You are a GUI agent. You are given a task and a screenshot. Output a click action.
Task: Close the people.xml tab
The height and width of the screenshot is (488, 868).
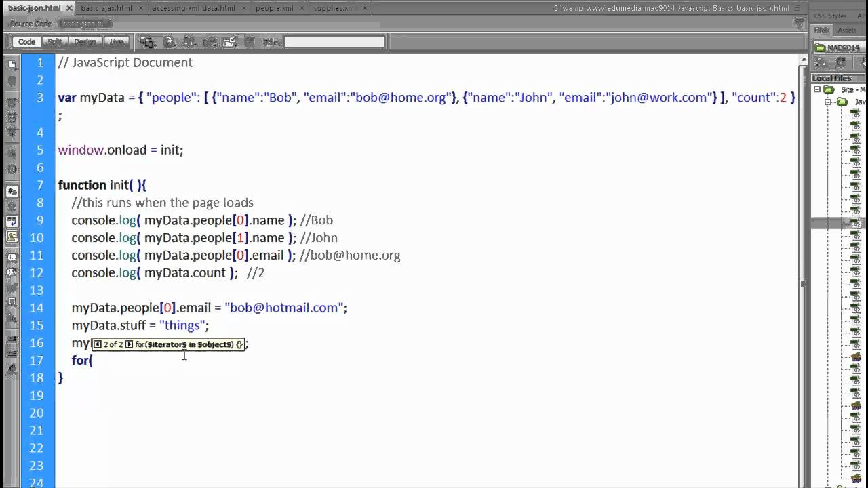pyautogui.click(x=302, y=8)
